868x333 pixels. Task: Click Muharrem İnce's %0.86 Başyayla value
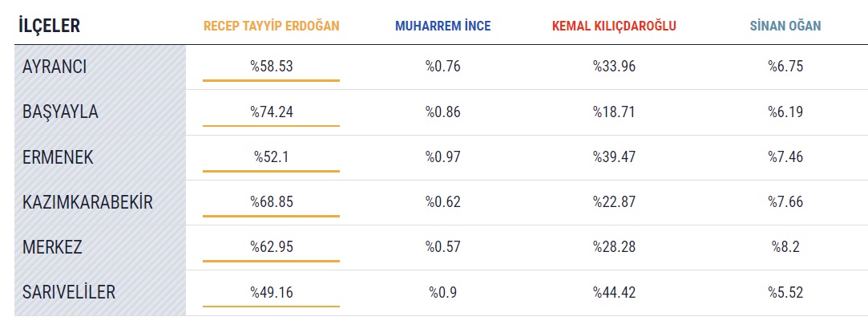[442, 112]
